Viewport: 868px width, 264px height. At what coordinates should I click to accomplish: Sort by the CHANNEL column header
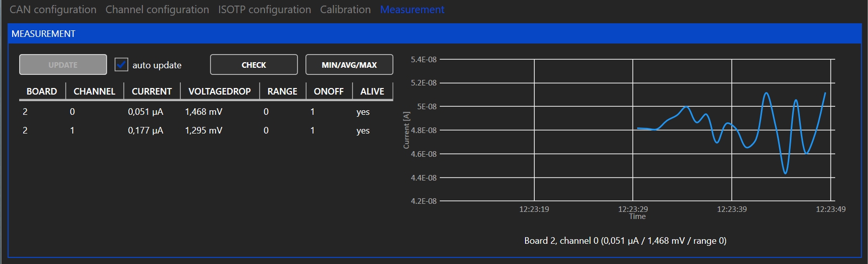(94, 92)
